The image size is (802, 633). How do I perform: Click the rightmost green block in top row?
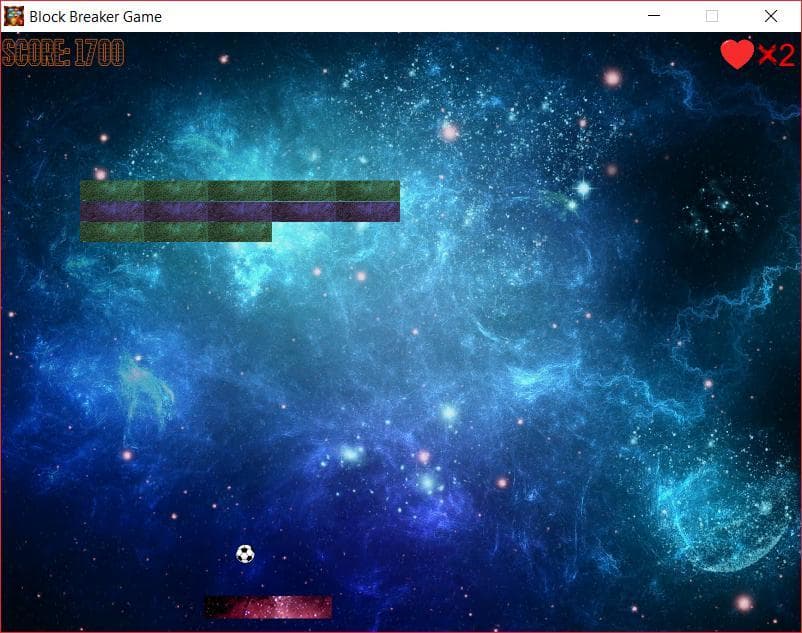[368, 191]
